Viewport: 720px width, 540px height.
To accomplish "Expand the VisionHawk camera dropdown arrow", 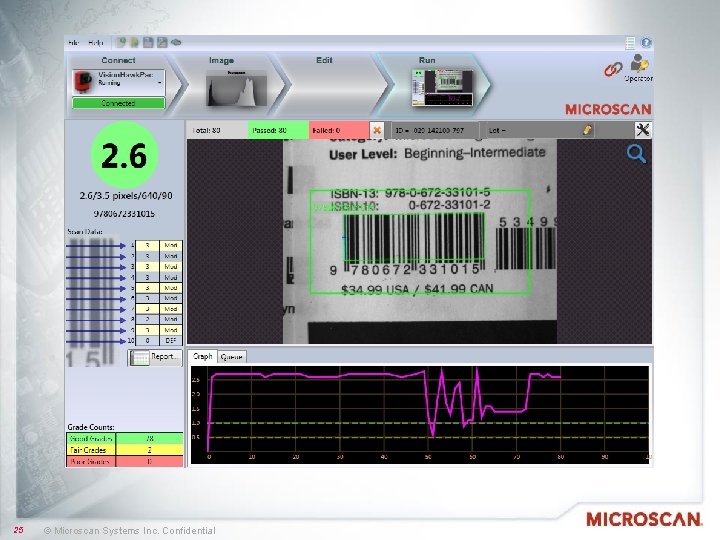I will coord(159,83).
